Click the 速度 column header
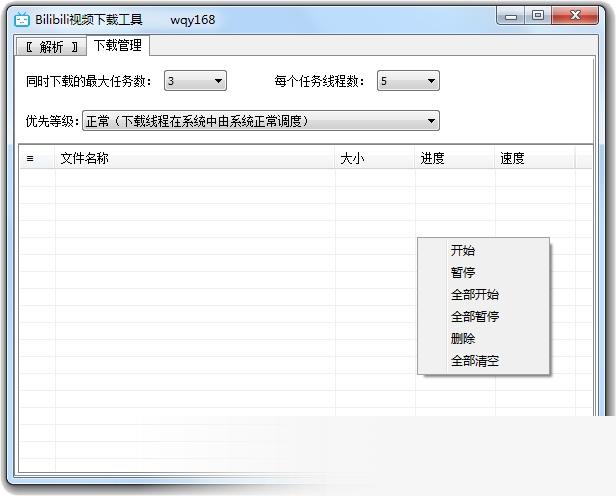Viewport: 616px width, 496px height. point(535,158)
